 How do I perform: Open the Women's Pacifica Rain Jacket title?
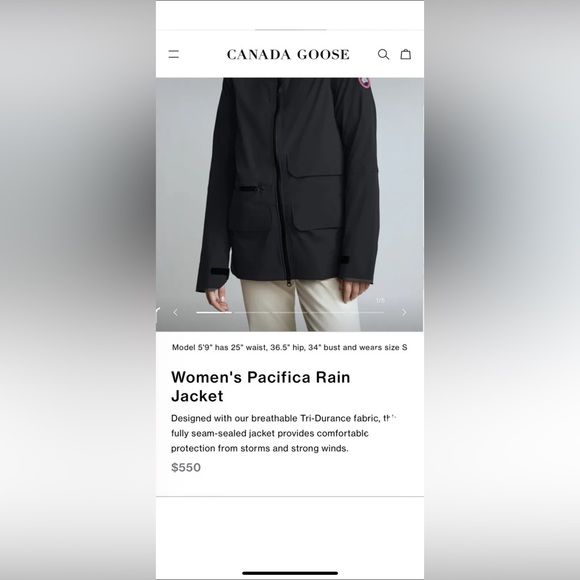pos(260,387)
